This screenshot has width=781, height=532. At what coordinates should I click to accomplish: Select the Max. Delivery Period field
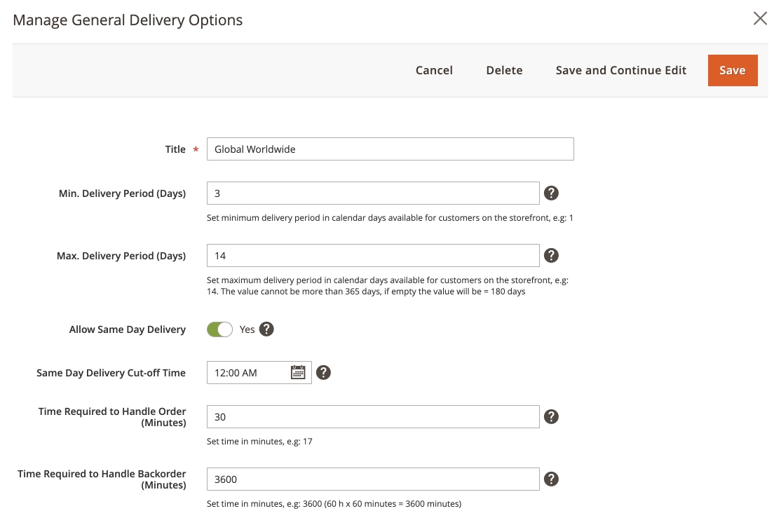pyautogui.click(x=373, y=256)
